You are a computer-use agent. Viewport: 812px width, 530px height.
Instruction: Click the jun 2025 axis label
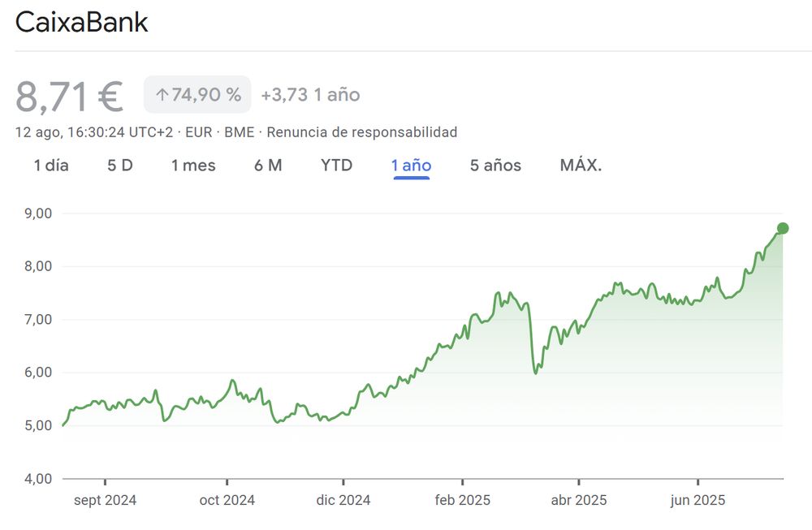coord(698,501)
